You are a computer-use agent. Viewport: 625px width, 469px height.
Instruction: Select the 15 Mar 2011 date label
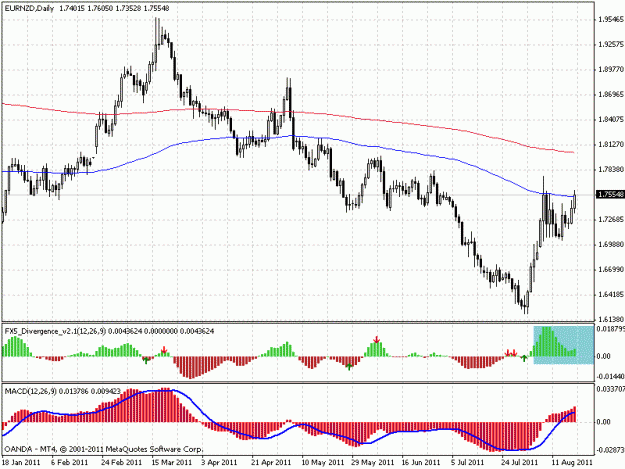point(171,463)
